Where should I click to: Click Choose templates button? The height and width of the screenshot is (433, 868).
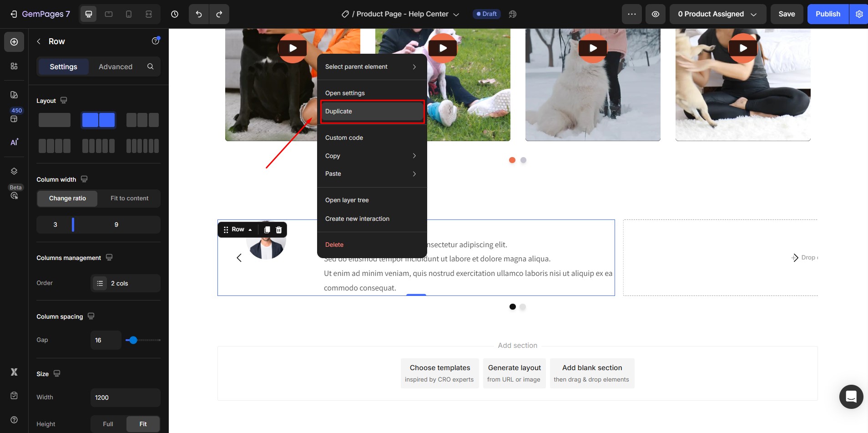pyautogui.click(x=439, y=373)
